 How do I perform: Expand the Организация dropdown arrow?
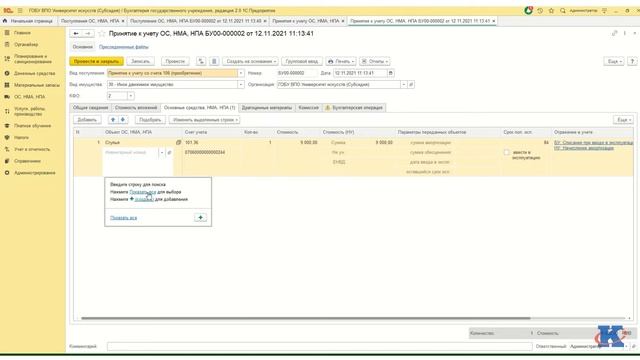tap(404, 84)
